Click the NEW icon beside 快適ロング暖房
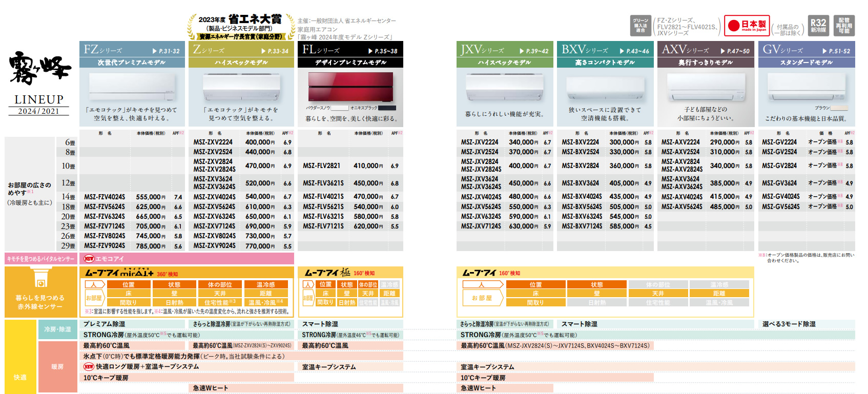The width and height of the screenshot is (868, 394). [x=89, y=367]
